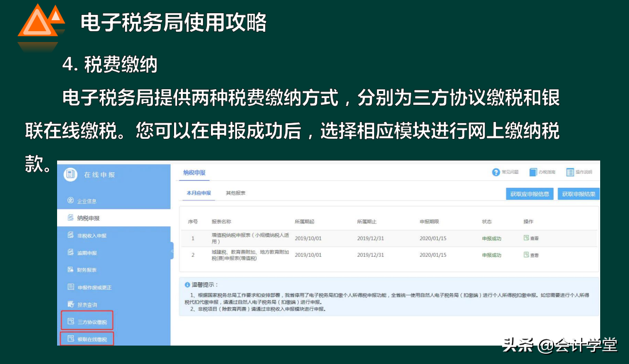The height and width of the screenshot is (364, 629).
Task: Open the 银联在线缴税 icon
Action: 70,338
